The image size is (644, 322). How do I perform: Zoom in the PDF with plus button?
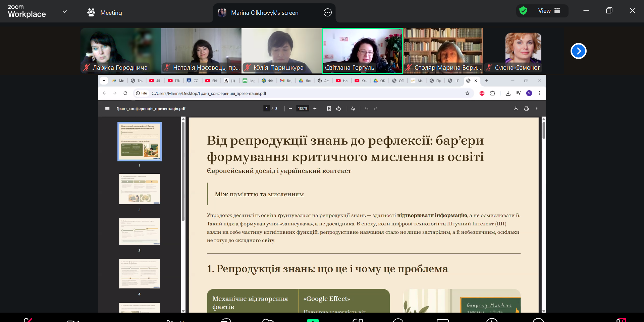coord(315,109)
